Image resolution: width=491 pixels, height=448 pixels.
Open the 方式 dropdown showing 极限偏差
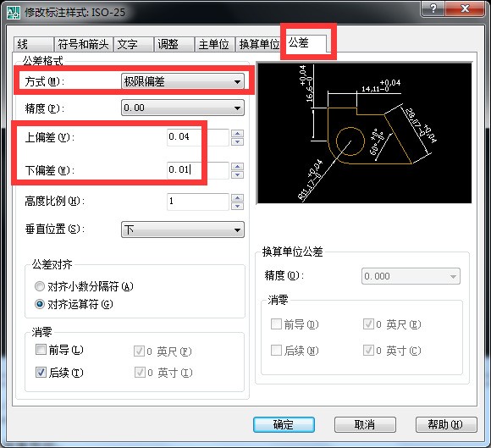pyautogui.click(x=183, y=81)
